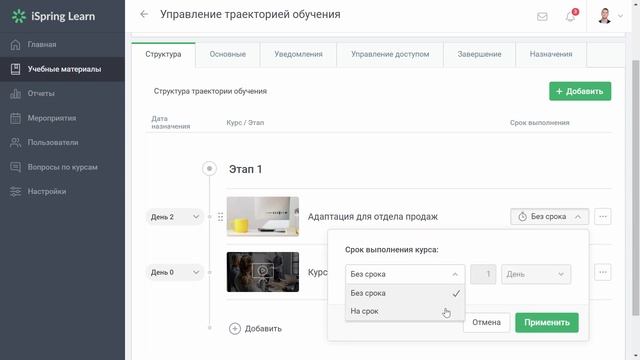
Task: Click the Срок выполнения column header
Action: [540, 123]
